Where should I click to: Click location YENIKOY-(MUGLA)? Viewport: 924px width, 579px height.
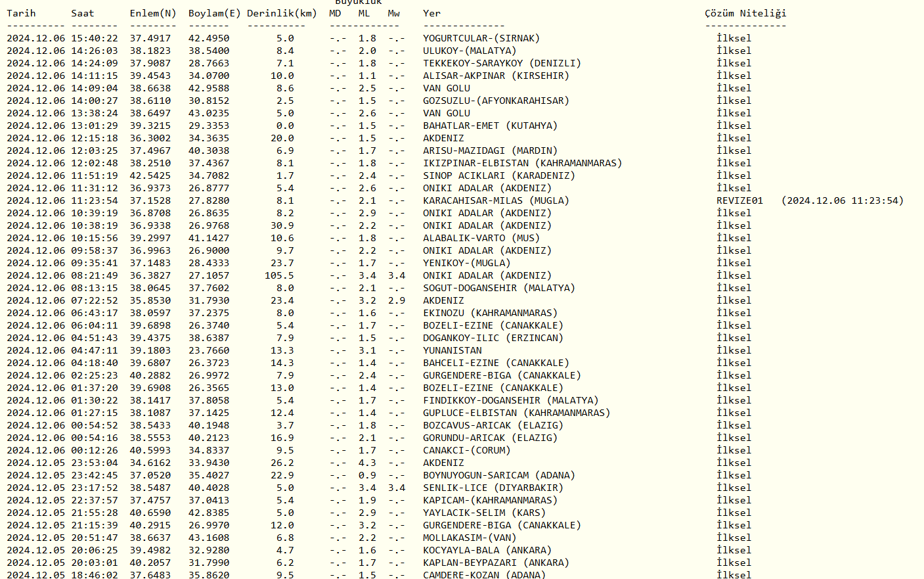467,263
